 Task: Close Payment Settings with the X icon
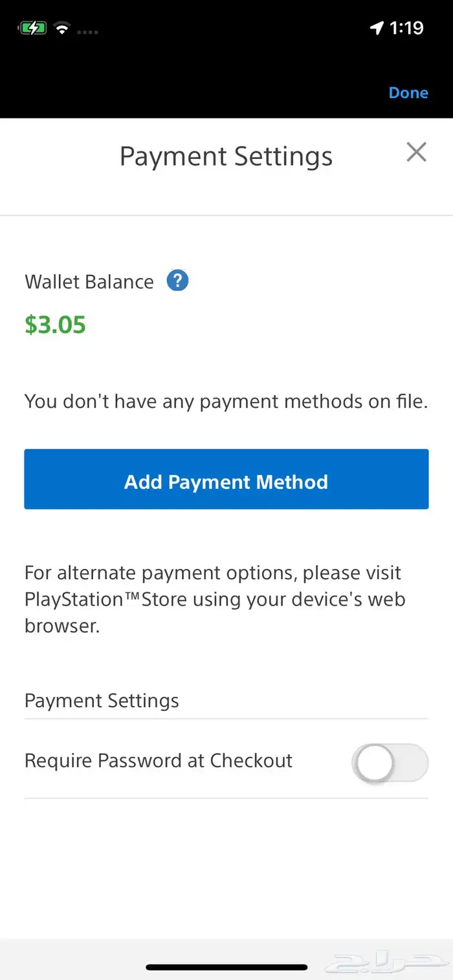click(x=416, y=152)
